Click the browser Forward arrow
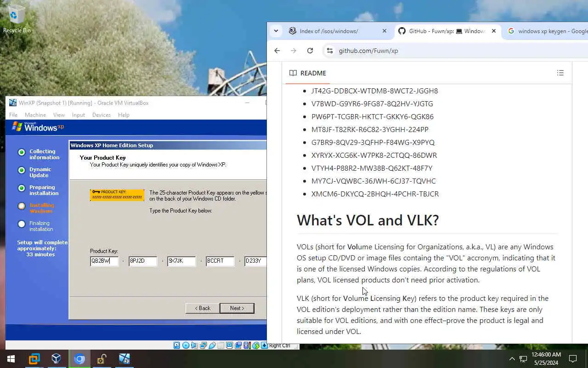This screenshot has width=588, height=368. (294, 51)
